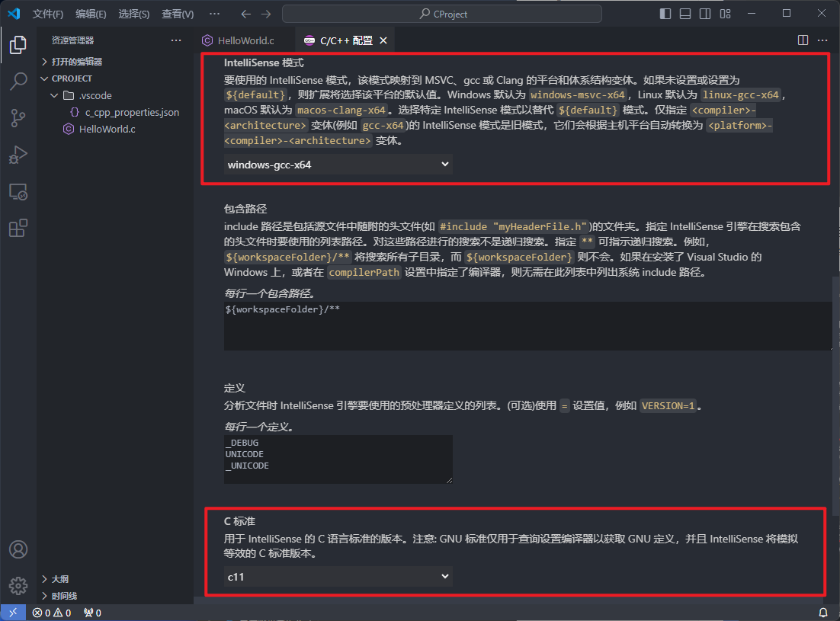Open the Remote Explorer icon
The image size is (840, 621).
pos(18,192)
